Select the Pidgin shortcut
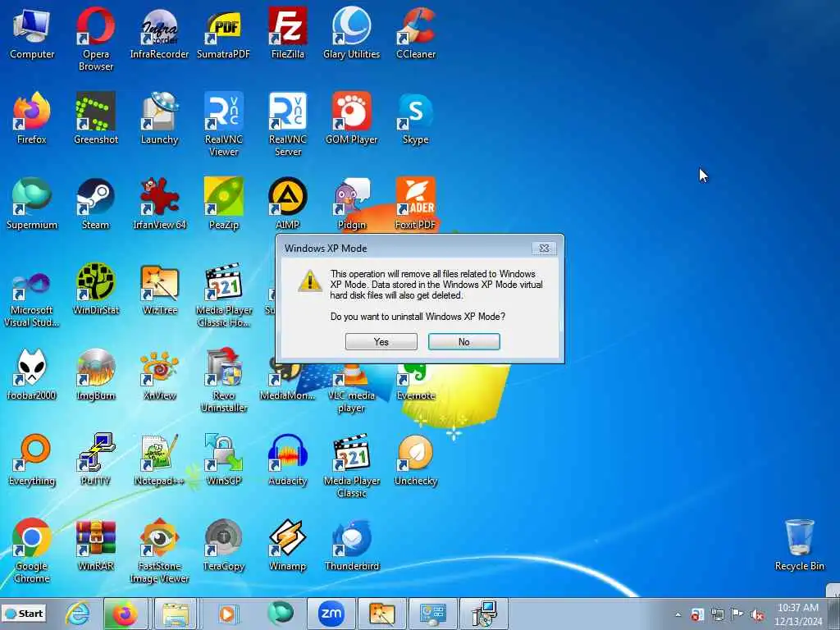This screenshot has width=840, height=630. click(351, 203)
